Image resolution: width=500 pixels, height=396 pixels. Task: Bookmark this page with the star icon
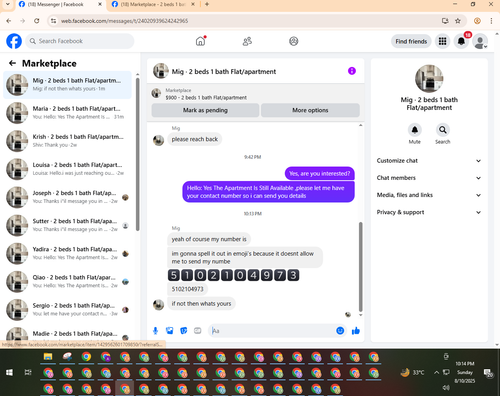tap(458, 21)
